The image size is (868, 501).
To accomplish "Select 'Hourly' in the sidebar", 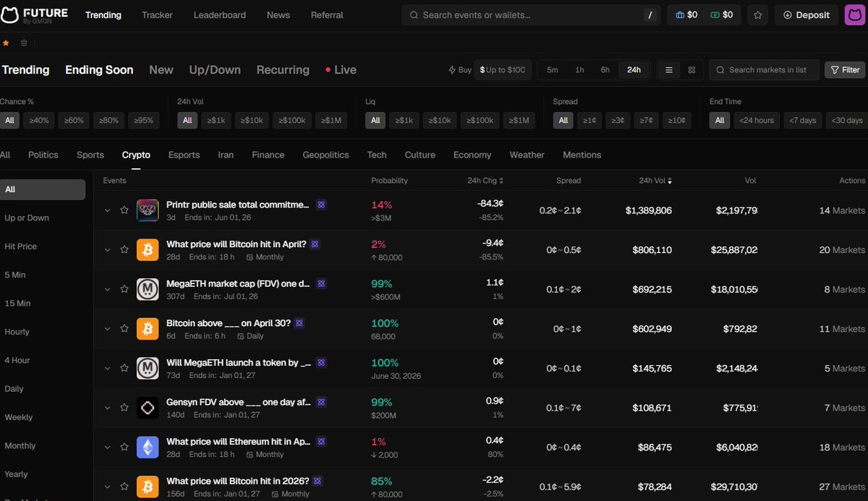I will (x=17, y=332).
